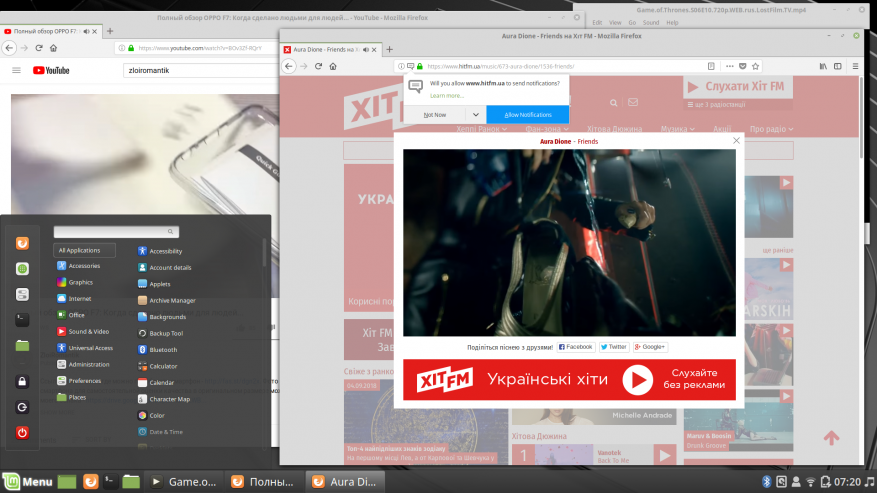Open Sound menu in video player window
The width and height of the screenshot is (877, 493).
tap(650, 23)
